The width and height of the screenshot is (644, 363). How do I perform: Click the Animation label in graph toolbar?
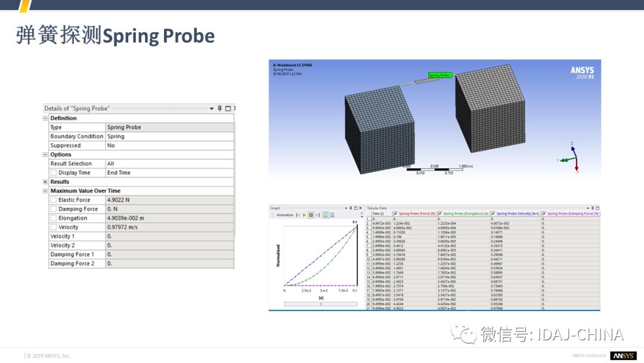pyautogui.click(x=285, y=215)
